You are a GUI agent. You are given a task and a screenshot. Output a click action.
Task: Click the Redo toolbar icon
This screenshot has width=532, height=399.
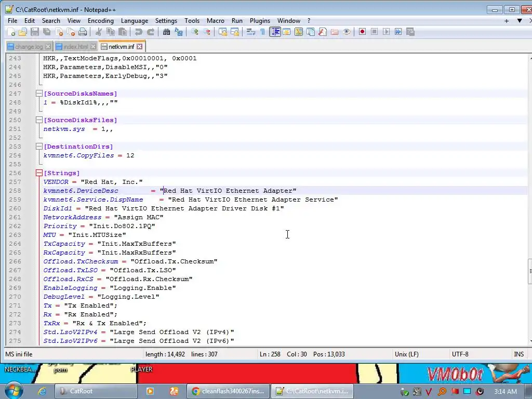tap(150, 32)
